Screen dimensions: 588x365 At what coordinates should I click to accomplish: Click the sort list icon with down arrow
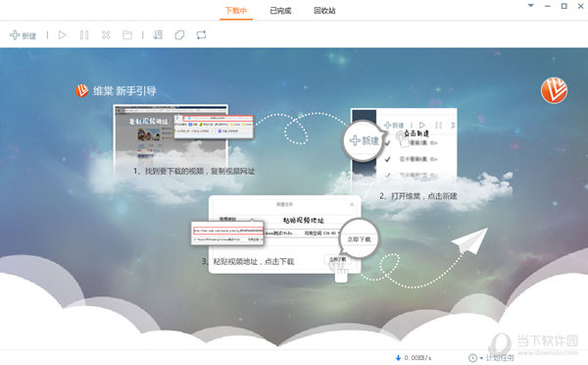click(x=158, y=35)
